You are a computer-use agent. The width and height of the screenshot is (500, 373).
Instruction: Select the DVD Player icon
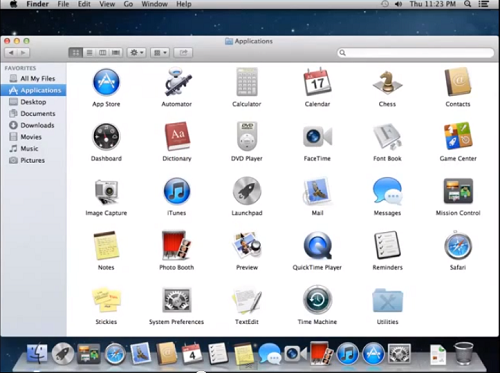247,137
